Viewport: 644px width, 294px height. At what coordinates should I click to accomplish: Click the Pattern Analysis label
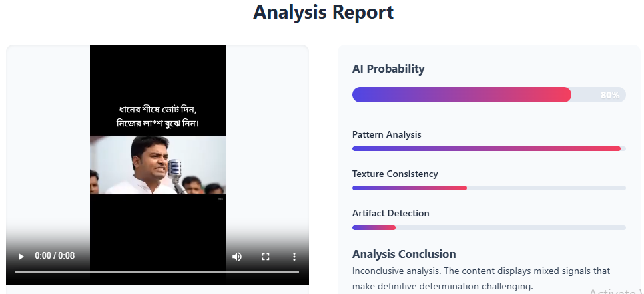pos(387,134)
